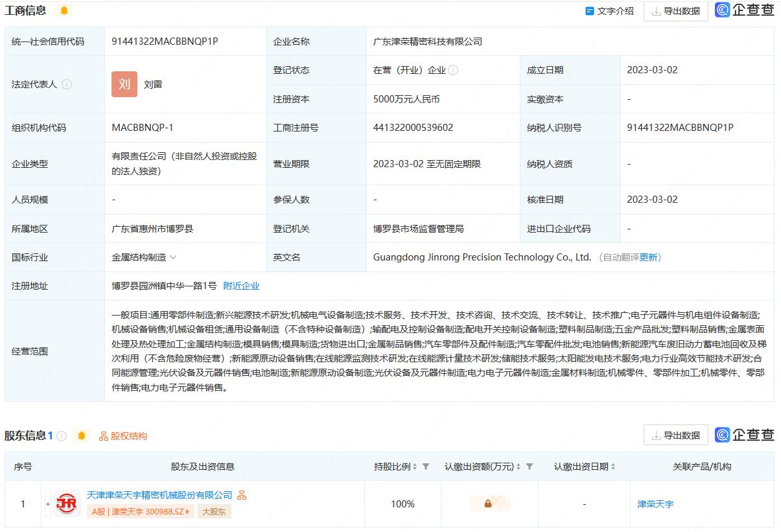Expand the shareholder row plus toggle

[47, 503]
